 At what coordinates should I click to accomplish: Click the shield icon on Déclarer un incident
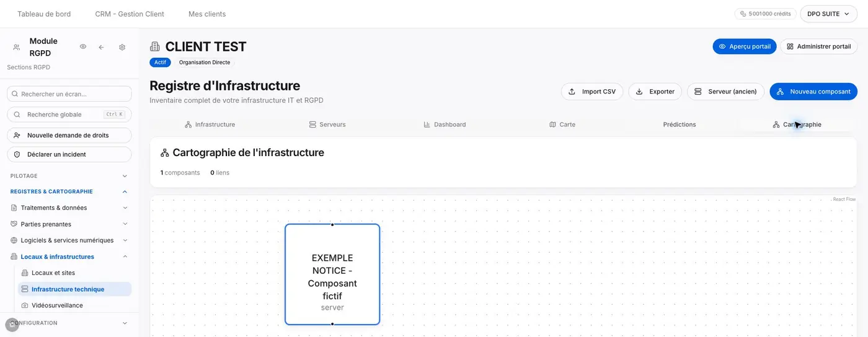[x=17, y=154]
